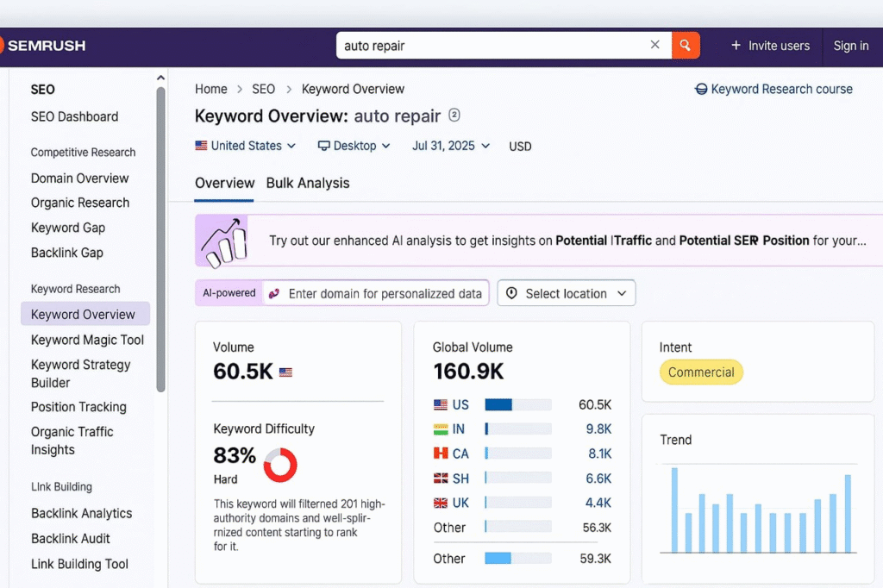Click the sidebar vertical scrollbar
The height and width of the screenshot is (588, 883).
pyautogui.click(x=160, y=240)
